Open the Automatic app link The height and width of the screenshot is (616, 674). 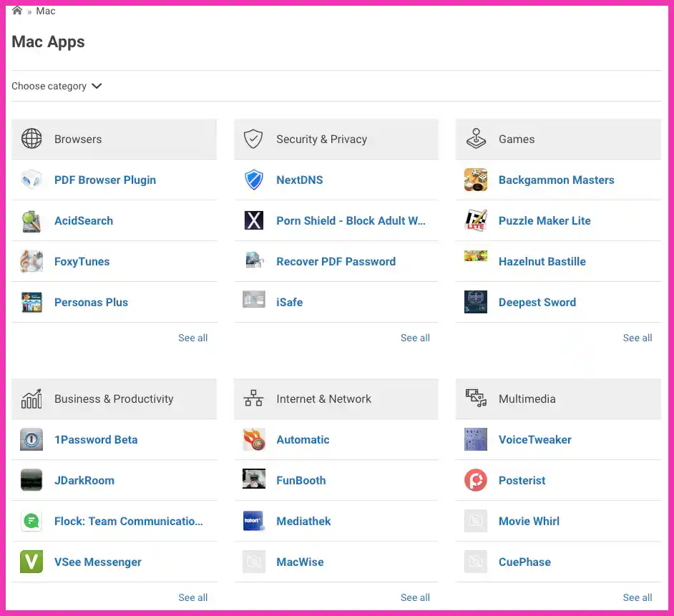(x=303, y=439)
